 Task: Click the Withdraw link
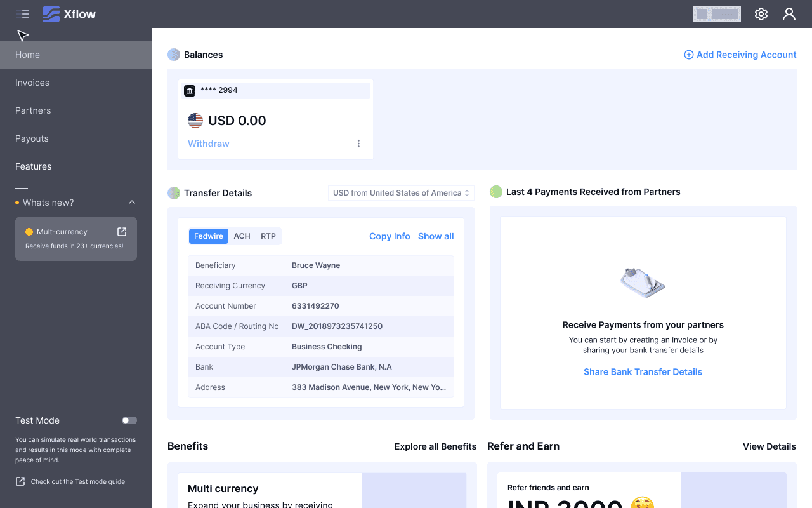click(x=209, y=144)
